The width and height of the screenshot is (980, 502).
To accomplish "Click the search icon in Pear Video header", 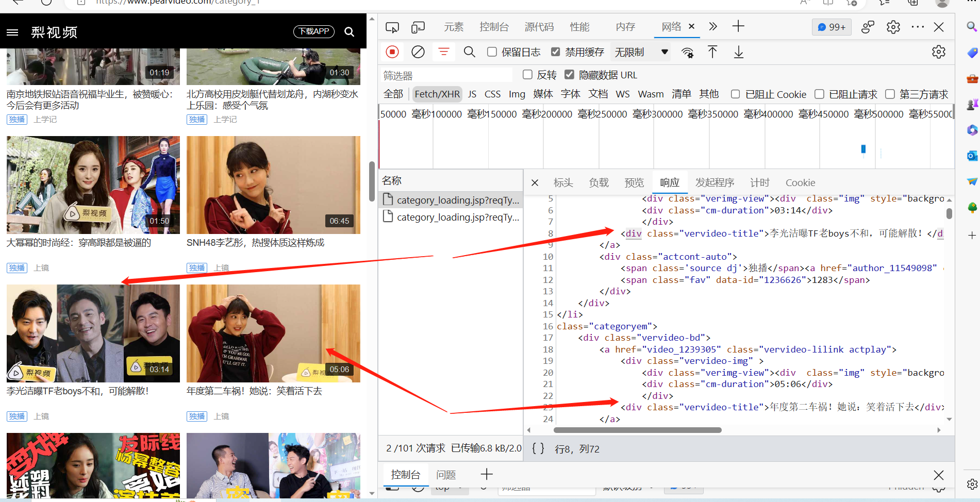I will pos(349,32).
